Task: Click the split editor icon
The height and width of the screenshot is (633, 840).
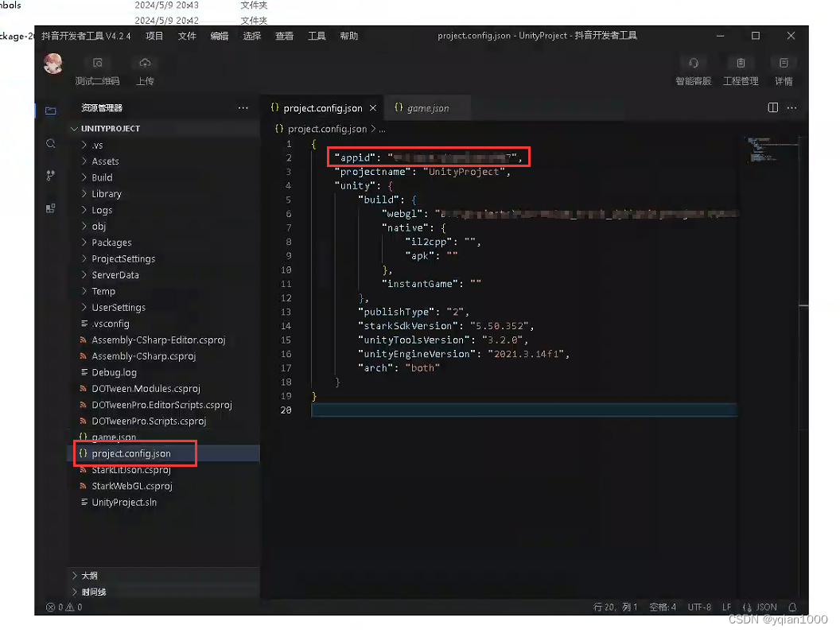Action: click(772, 107)
